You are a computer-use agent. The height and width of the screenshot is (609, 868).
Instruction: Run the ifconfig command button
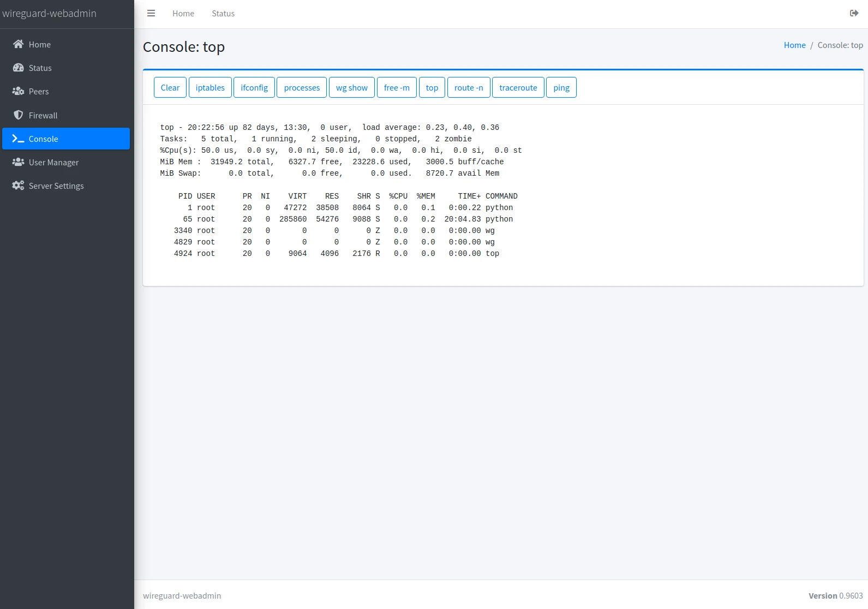pyautogui.click(x=254, y=87)
